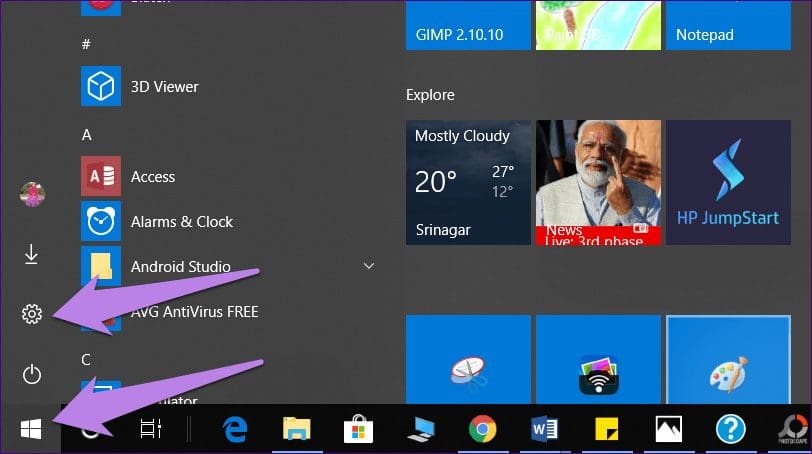The width and height of the screenshot is (812, 454).
Task: Open the Mostly Cloudy weather tile
Action: (468, 182)
